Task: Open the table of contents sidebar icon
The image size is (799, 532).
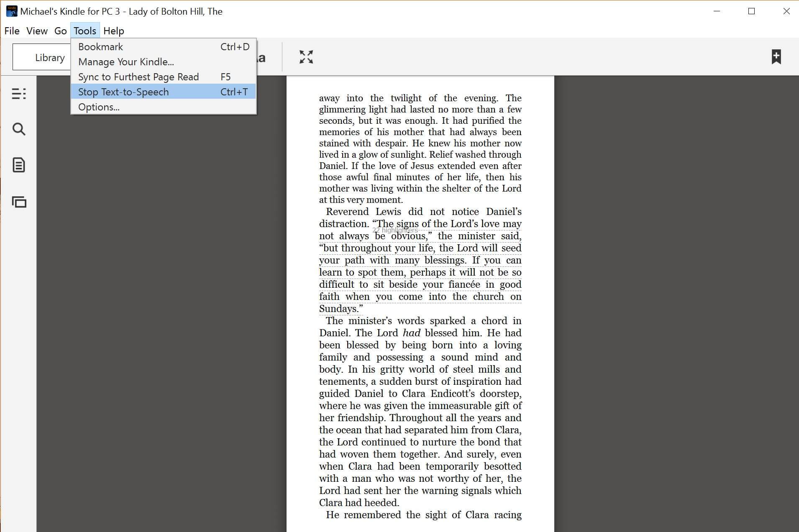Action: pos(19,93)
